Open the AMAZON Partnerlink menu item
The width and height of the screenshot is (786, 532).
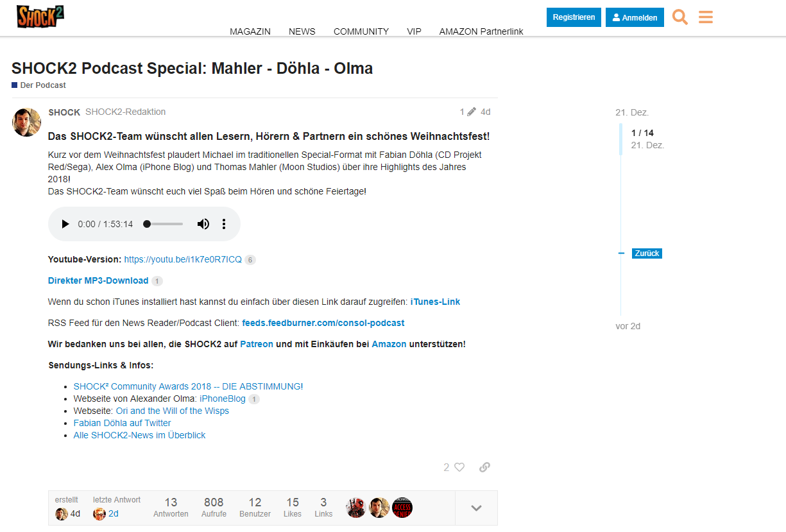point(481,31)
